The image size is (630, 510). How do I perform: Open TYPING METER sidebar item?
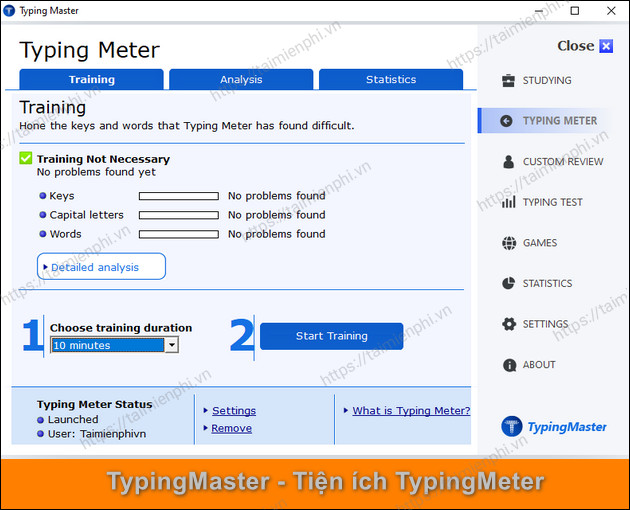click(x=544, y=121)
